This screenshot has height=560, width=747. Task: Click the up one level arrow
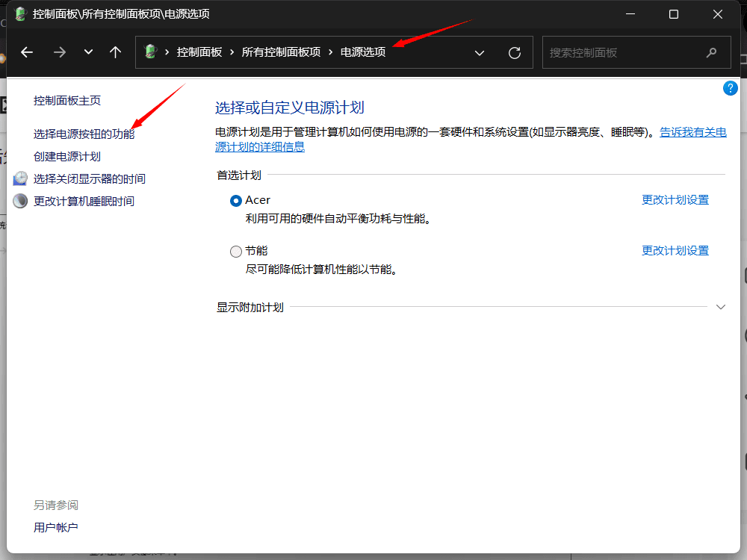(115, 52)
